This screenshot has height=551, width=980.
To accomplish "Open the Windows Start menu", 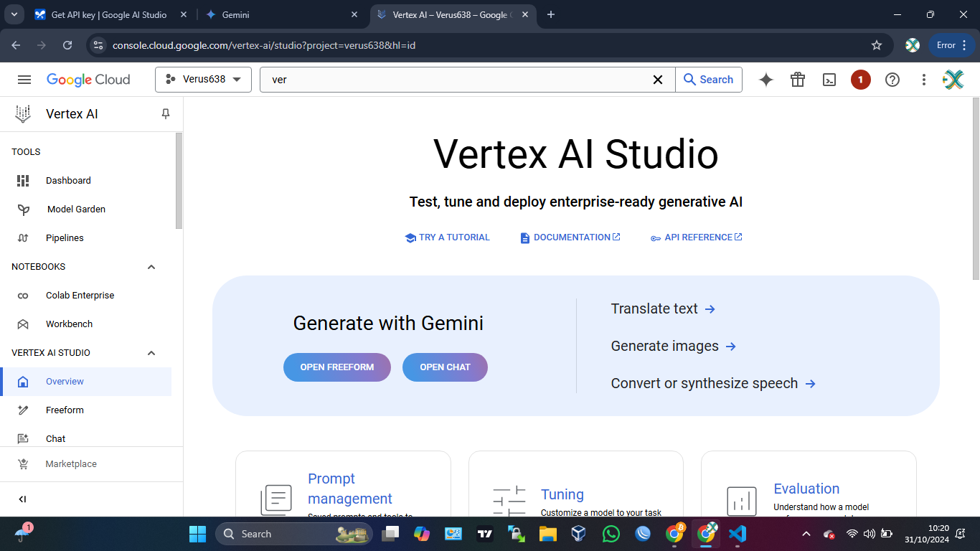I will click(197, 534).
